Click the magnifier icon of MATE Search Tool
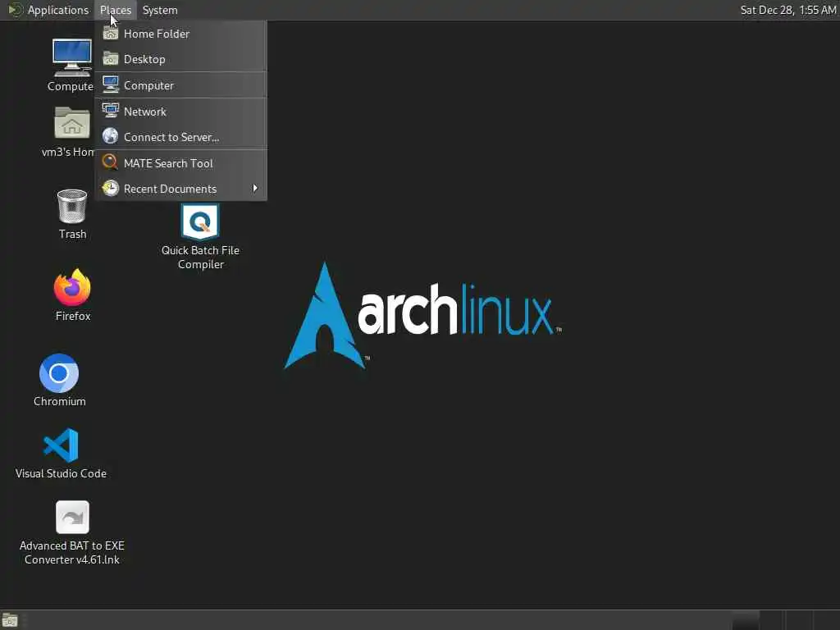The image size is (840, 630). coord(111,162)
